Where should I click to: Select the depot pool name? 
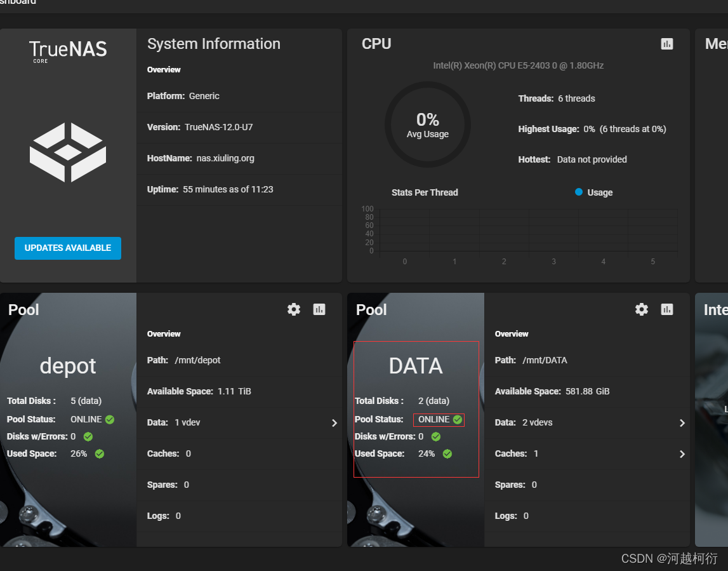(68, 366)
